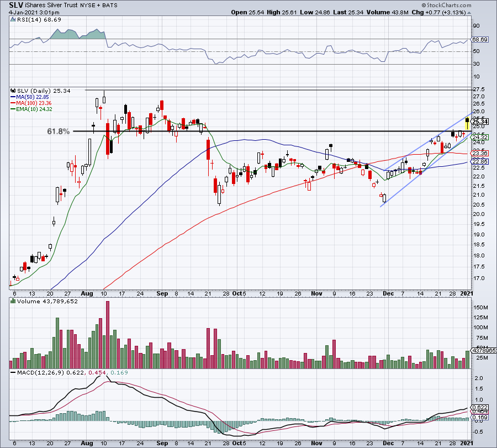Image resolution: width=497 pixels, height=448 pixels.
Task: Click the Volume 43.8M header value
Action: coord(387,12)
